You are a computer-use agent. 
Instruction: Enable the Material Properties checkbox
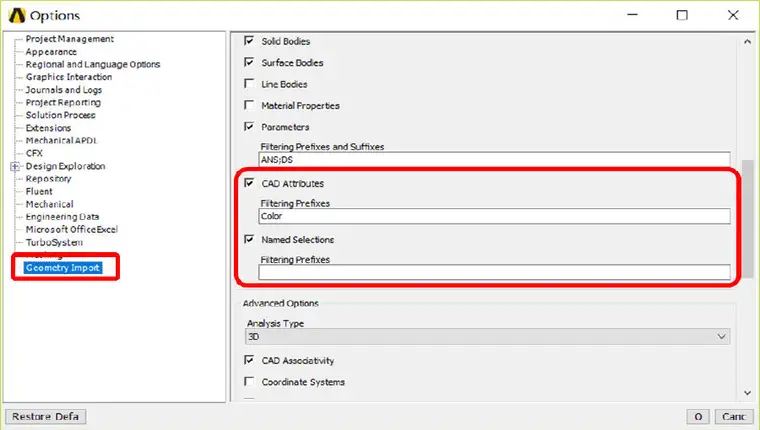pos(249,105)
